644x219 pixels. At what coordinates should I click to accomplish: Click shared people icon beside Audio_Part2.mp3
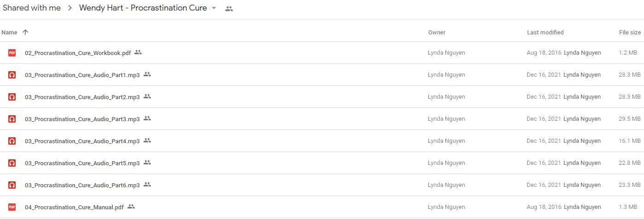coord(147,96)
